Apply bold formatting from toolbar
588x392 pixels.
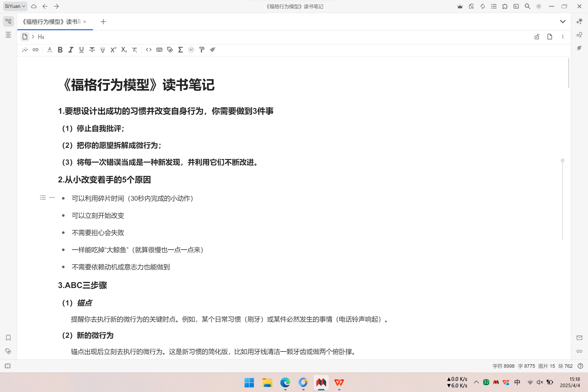click(60, 50)
